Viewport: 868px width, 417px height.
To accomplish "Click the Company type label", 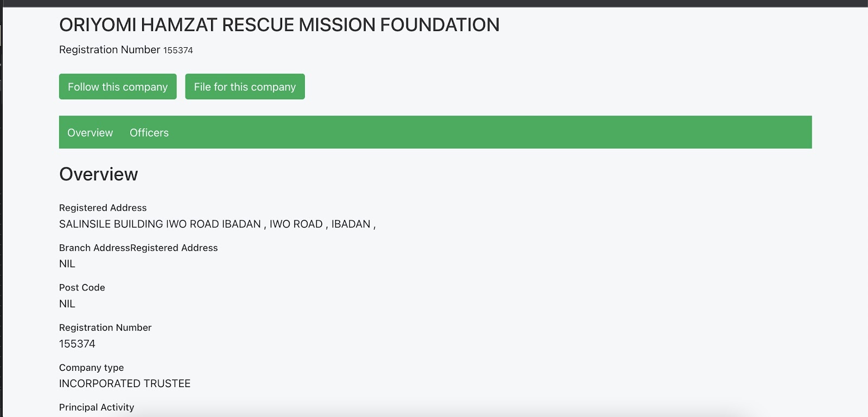I will pos(91,368).
